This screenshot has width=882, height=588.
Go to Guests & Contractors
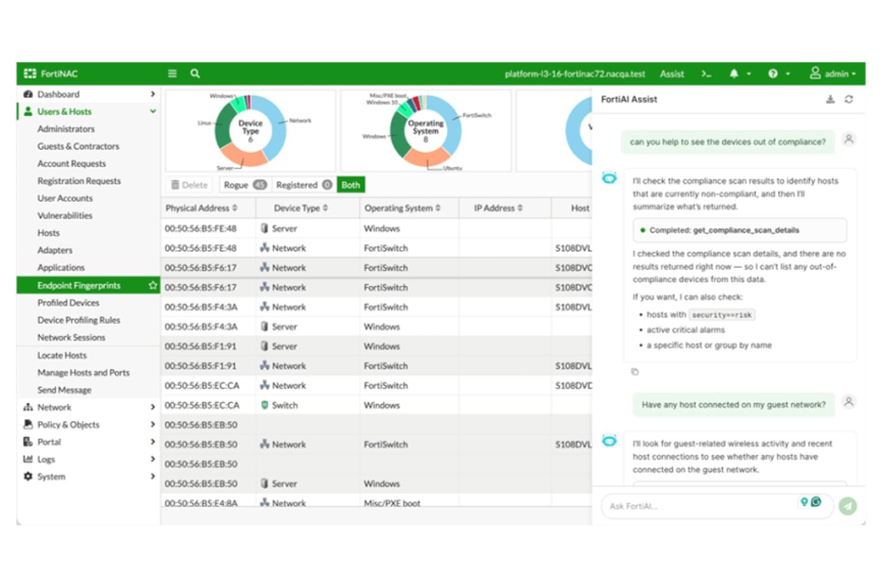click(x=78, y=146)
